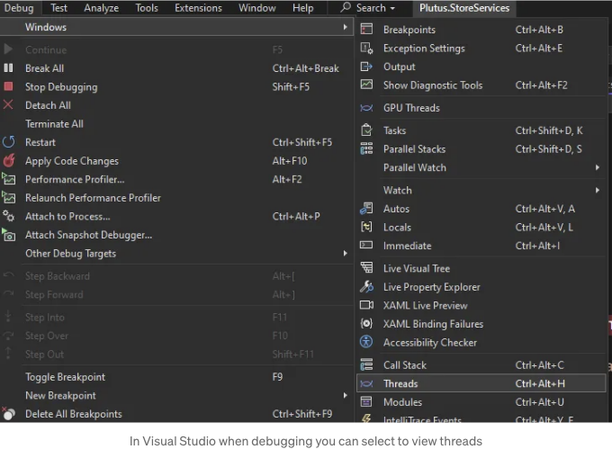Image resolution: width=612 pixels, height=449 pixels.
Task: Click the Output window icon
Action: (x=366, y=66)
